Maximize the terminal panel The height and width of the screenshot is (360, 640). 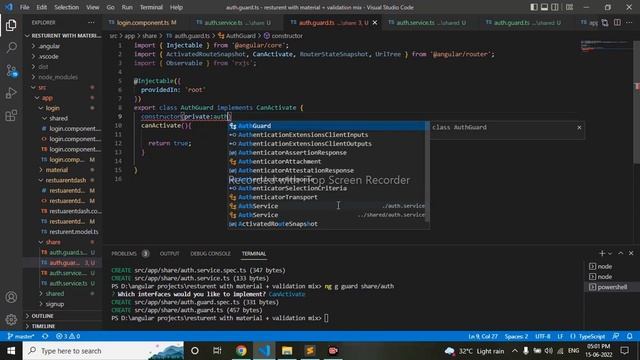[621, 253]
